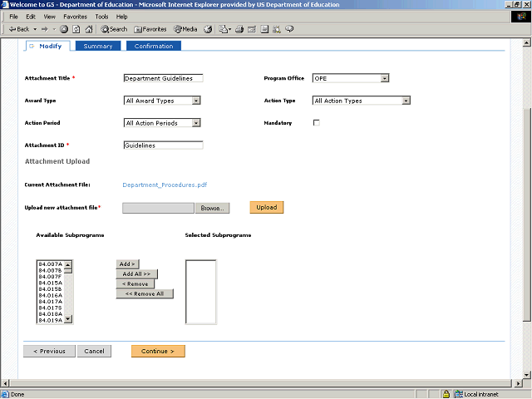Click the page vertical scroll-up arrow
This screenshot has height=399, width=532.
pyautogui.click(x=526, y=42)
